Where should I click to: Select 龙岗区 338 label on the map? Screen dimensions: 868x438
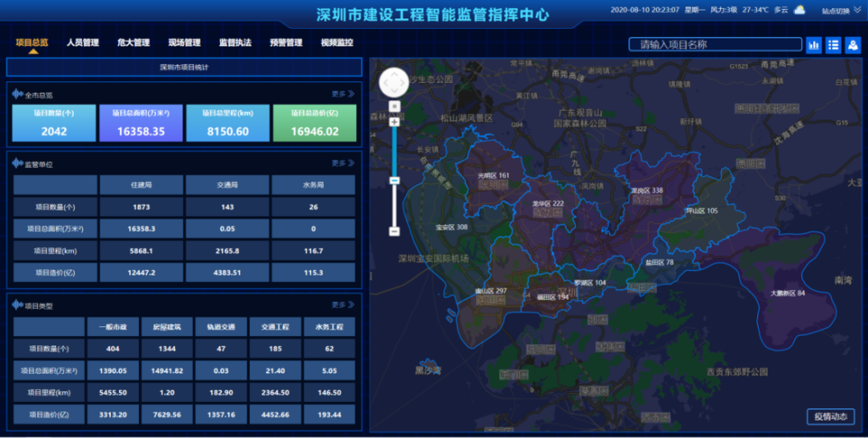pos(647,190)
